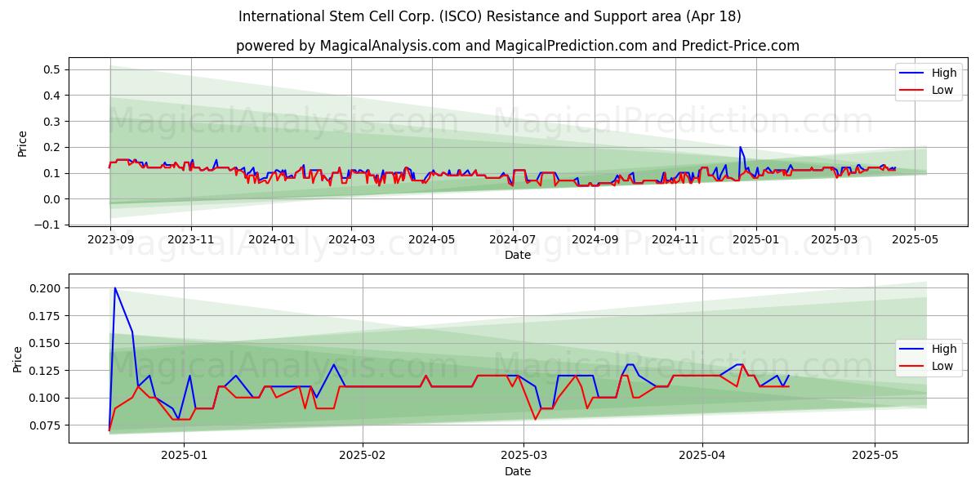Click the 2023-11 date tick label
This screenshot has width=980, height=490.
(190, 240)
